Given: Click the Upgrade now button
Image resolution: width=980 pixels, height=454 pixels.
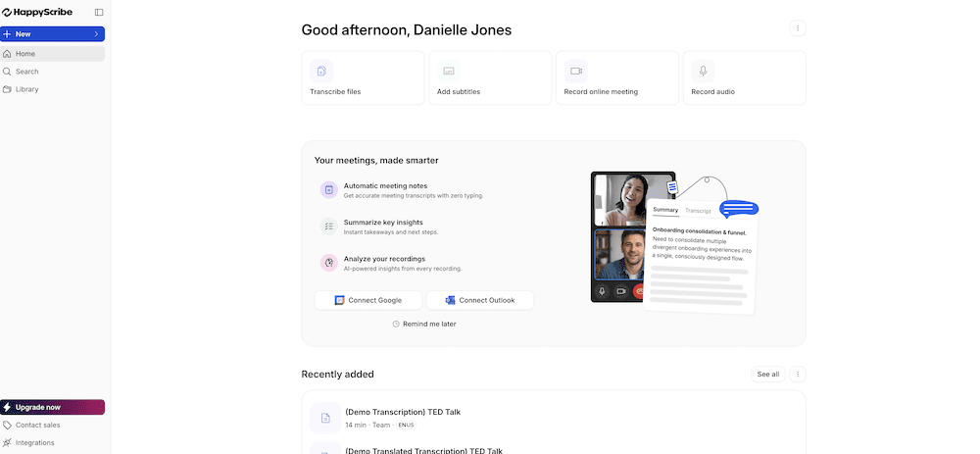Looking at the screenshot, I should (x=53, y=407).
